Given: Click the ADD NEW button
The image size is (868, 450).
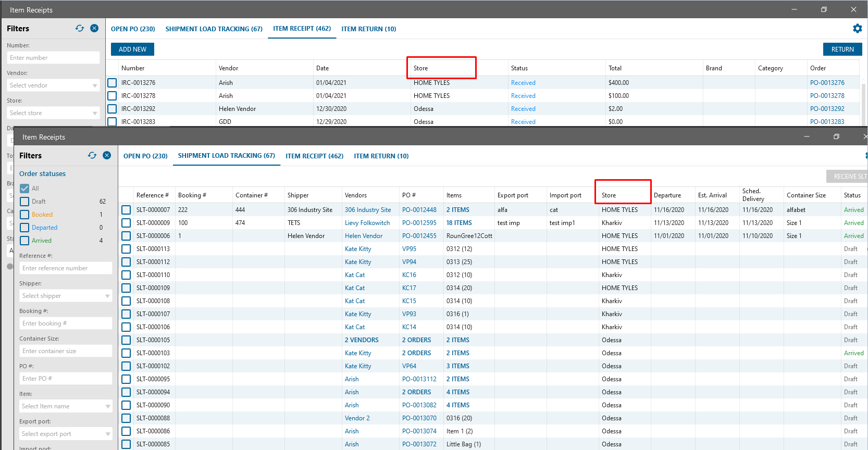Looking at the screenshot, I should (132, 49).
